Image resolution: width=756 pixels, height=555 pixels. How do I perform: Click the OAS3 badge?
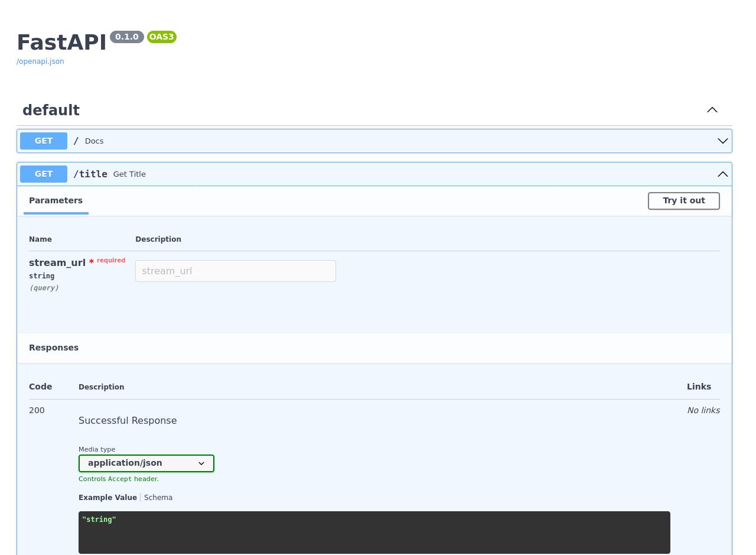coord(162,37)
